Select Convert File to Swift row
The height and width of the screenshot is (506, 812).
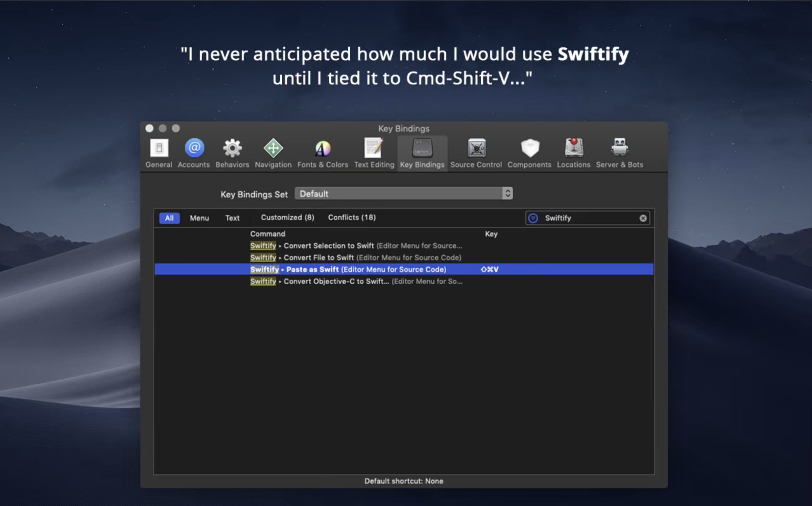click(355, 258)
